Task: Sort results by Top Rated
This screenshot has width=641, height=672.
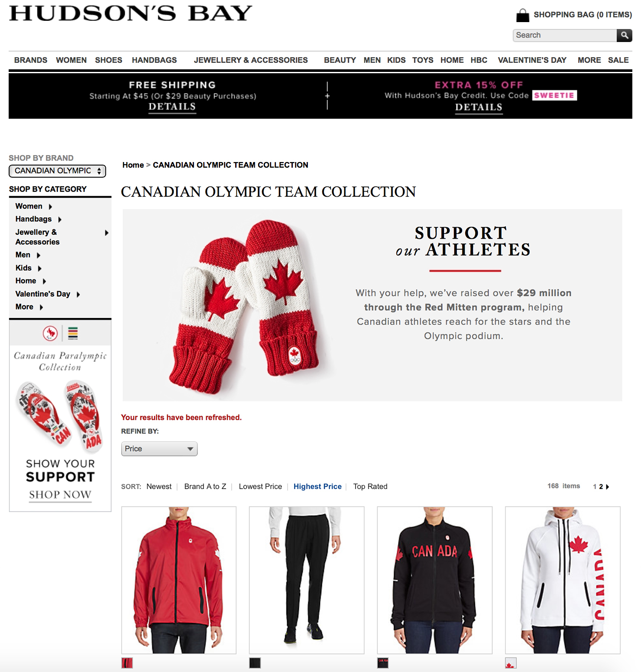Action: coord(370,487)
